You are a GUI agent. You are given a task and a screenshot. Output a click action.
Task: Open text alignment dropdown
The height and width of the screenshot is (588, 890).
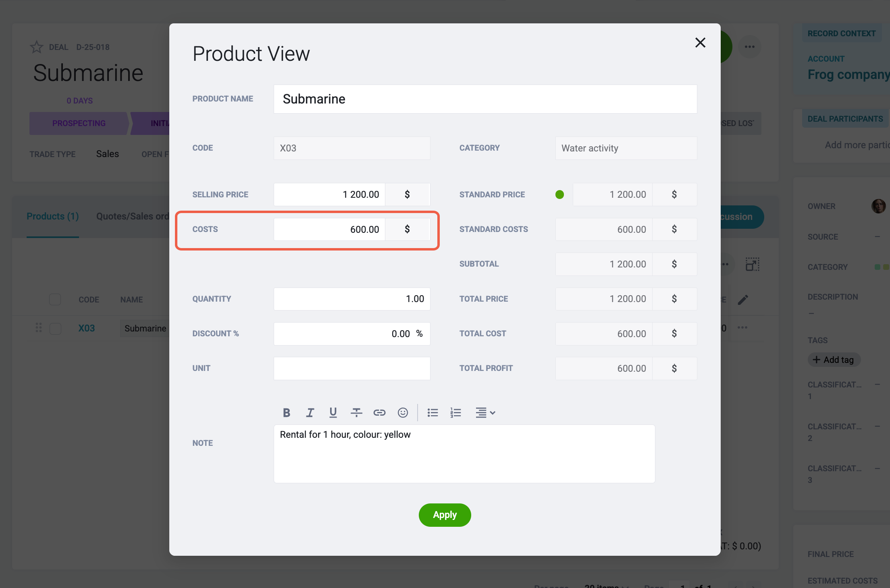coord(485,412)
